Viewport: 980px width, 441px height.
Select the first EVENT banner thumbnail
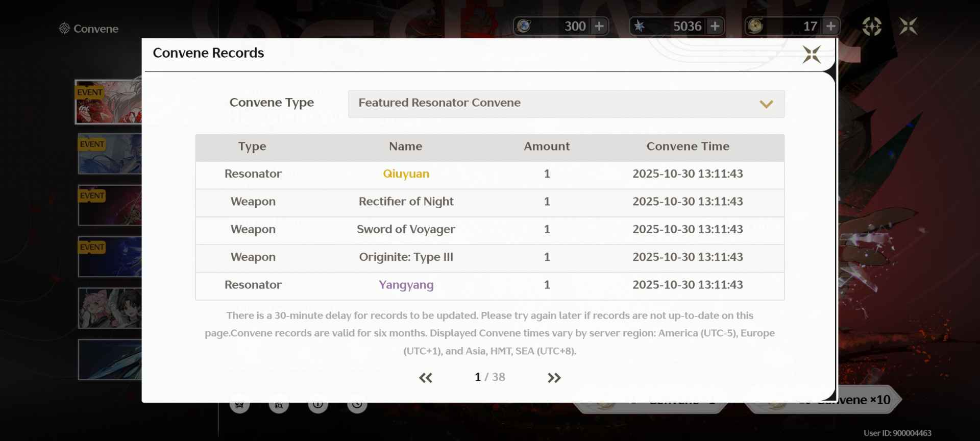coord(108,102)
